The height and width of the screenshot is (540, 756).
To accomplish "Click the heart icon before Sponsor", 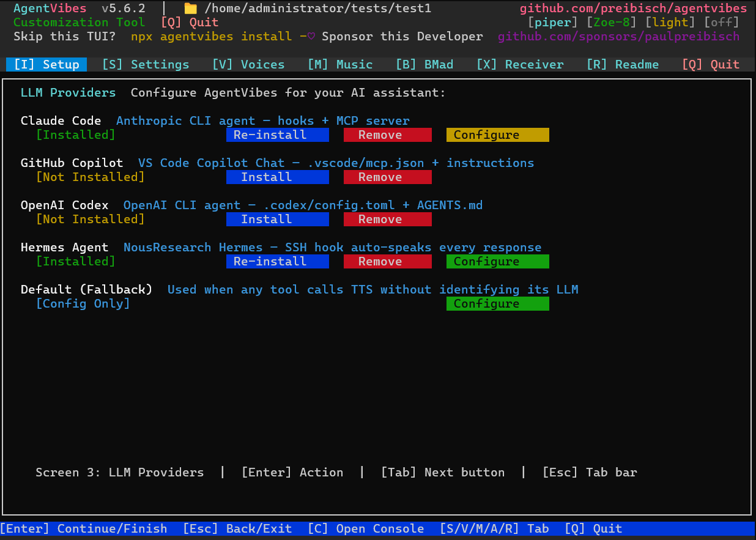I will 311,36.
